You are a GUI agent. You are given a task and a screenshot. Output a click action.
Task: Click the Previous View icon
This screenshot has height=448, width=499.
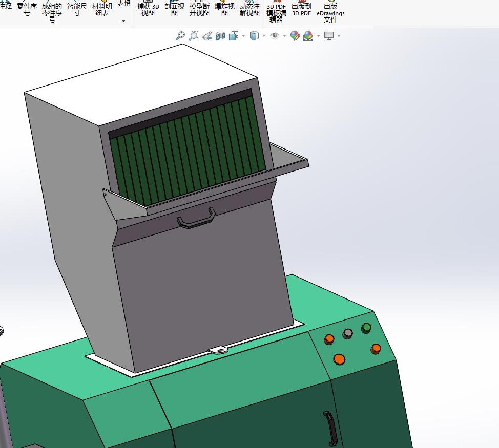point(207,36)
